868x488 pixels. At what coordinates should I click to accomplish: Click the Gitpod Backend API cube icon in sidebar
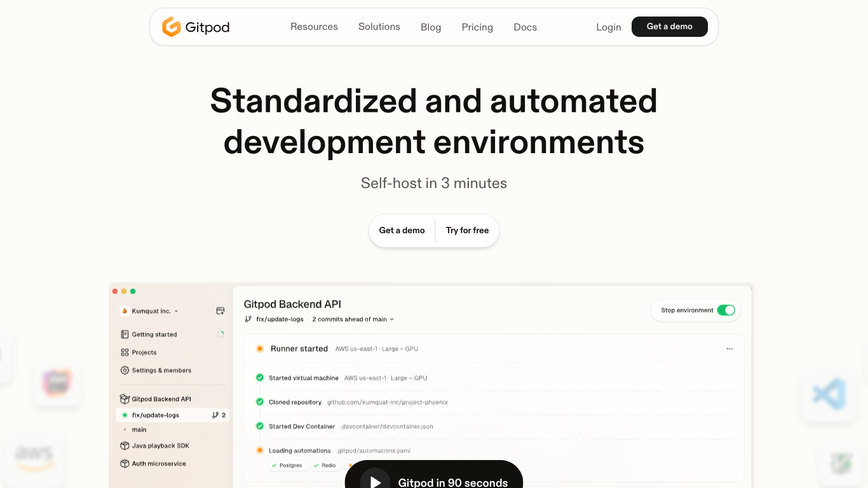pyautogui.click(x=125, y=399)
